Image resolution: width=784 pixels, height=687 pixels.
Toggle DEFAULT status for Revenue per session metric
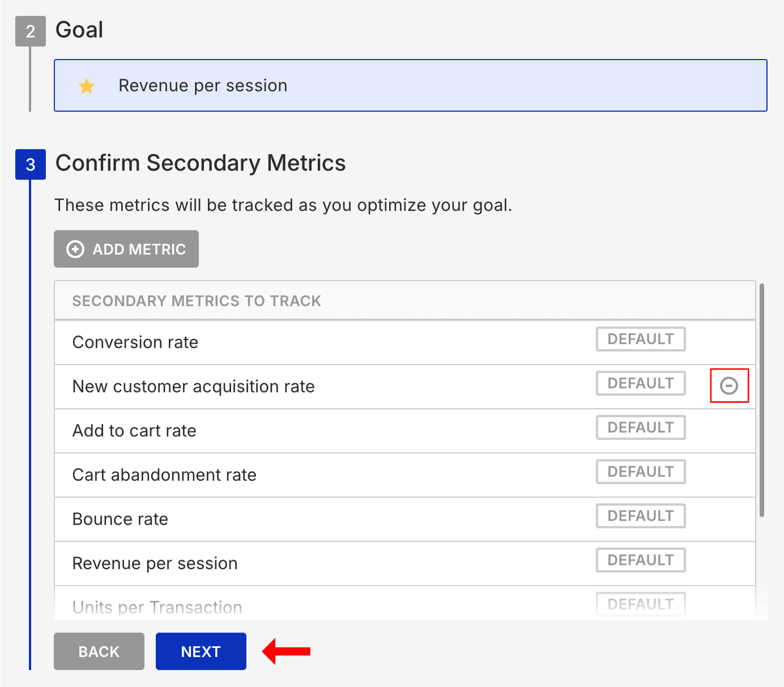(640, 560)
